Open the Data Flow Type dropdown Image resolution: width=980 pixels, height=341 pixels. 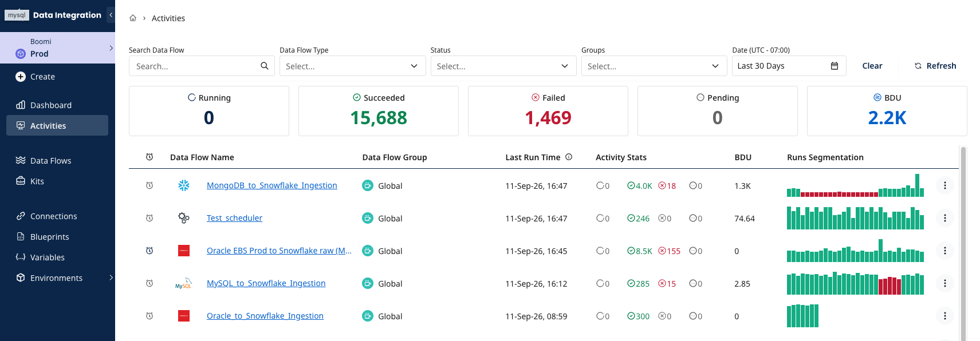353,66
